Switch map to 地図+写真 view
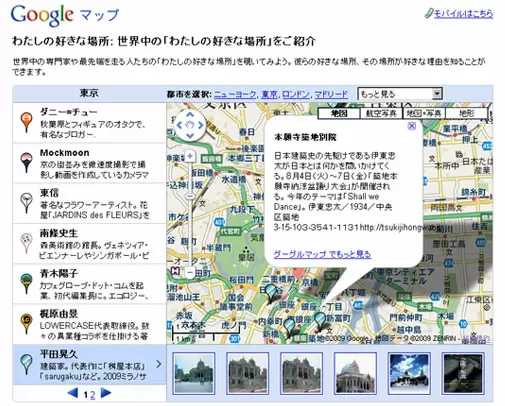 424,113
